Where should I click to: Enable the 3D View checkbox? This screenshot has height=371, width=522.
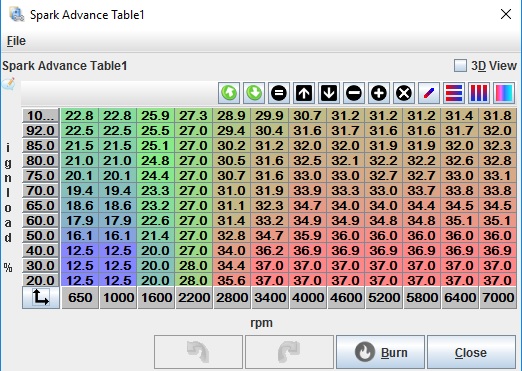click(x=460, y=65)
